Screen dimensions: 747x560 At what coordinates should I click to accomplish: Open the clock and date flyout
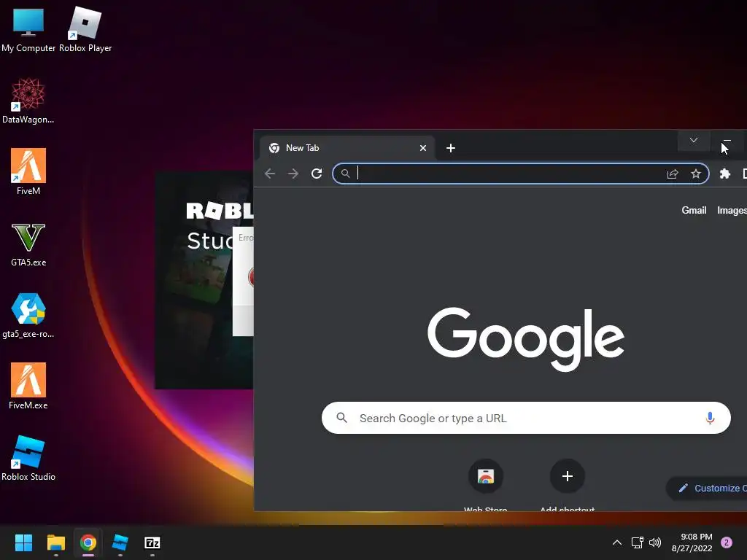point(692,542)
